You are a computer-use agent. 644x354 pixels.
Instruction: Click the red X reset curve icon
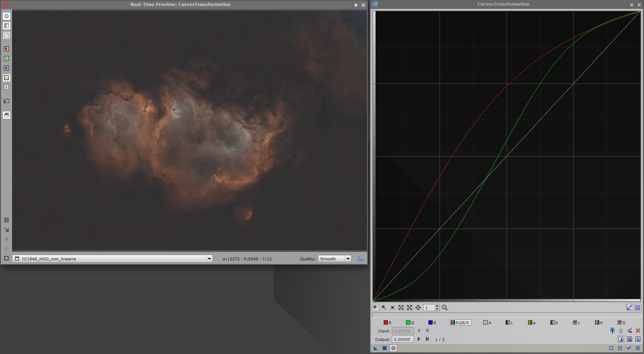point(638,331)
